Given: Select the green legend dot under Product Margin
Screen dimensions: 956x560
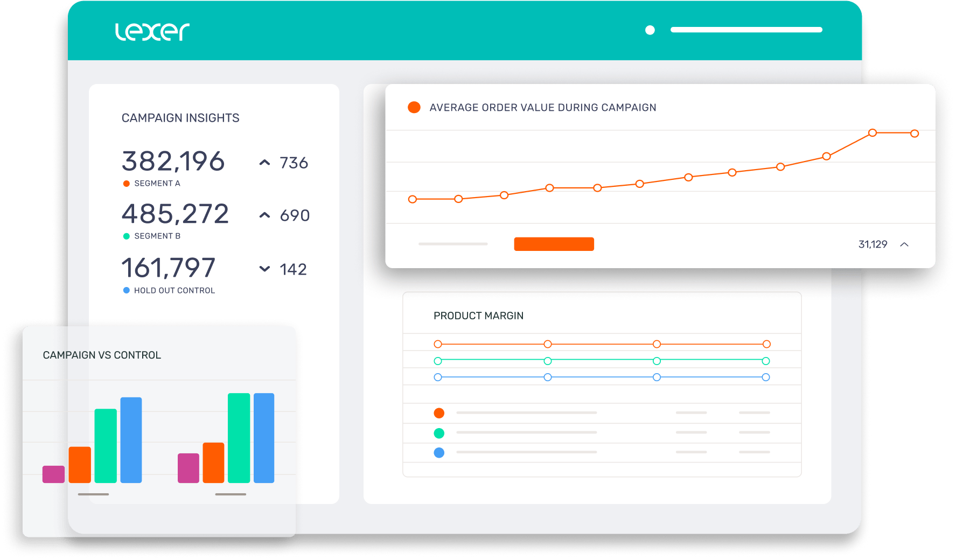Looking at the screenshot, I should click(439, 432).
